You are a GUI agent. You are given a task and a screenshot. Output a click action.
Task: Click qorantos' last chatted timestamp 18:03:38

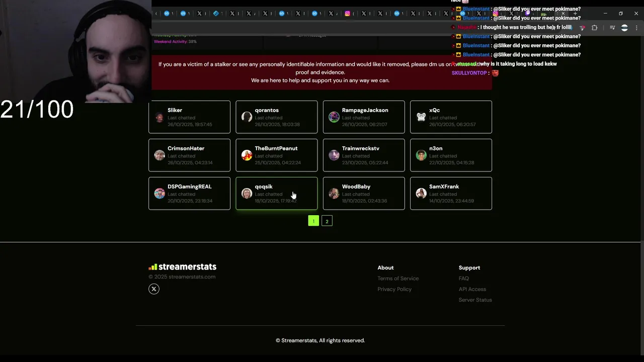click(x=277, y=125)
